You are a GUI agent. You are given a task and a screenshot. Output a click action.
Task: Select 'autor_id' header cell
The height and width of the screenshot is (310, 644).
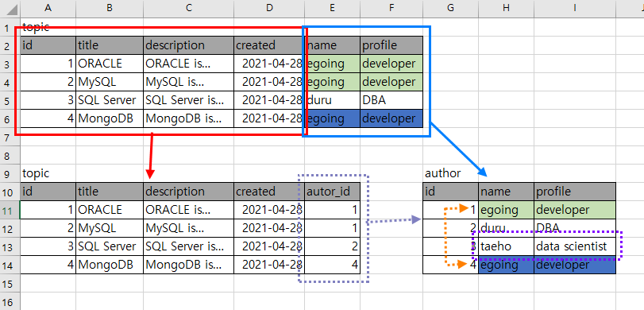tap(332, 192)
